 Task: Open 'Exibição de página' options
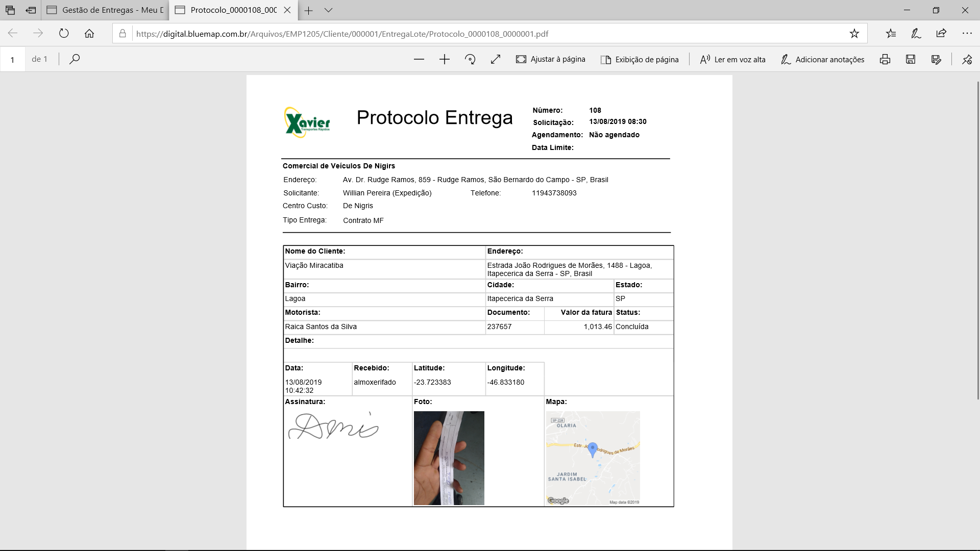[x=640, y=59]
